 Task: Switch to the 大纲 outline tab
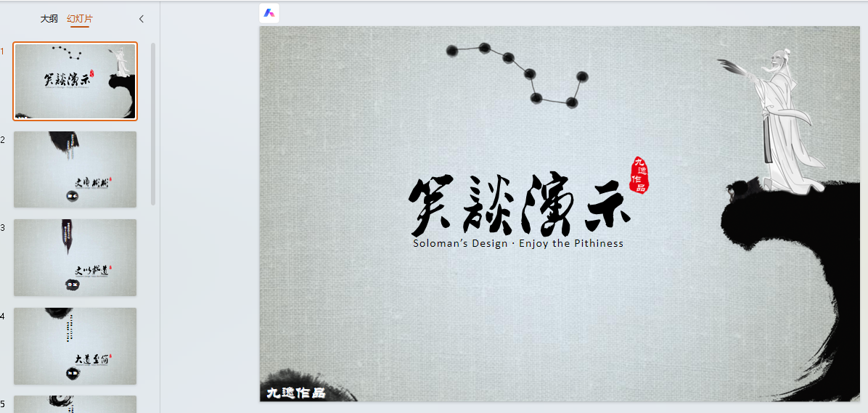click(49, 19)
